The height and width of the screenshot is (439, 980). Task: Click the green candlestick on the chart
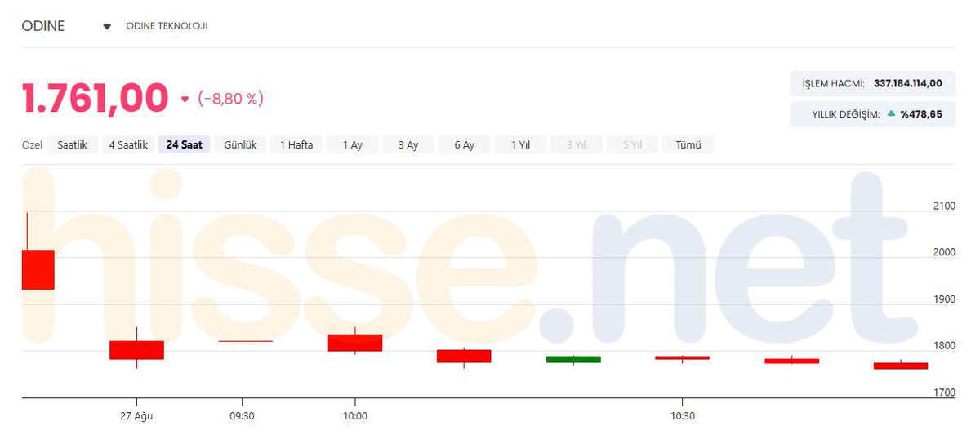coord(573,359)
